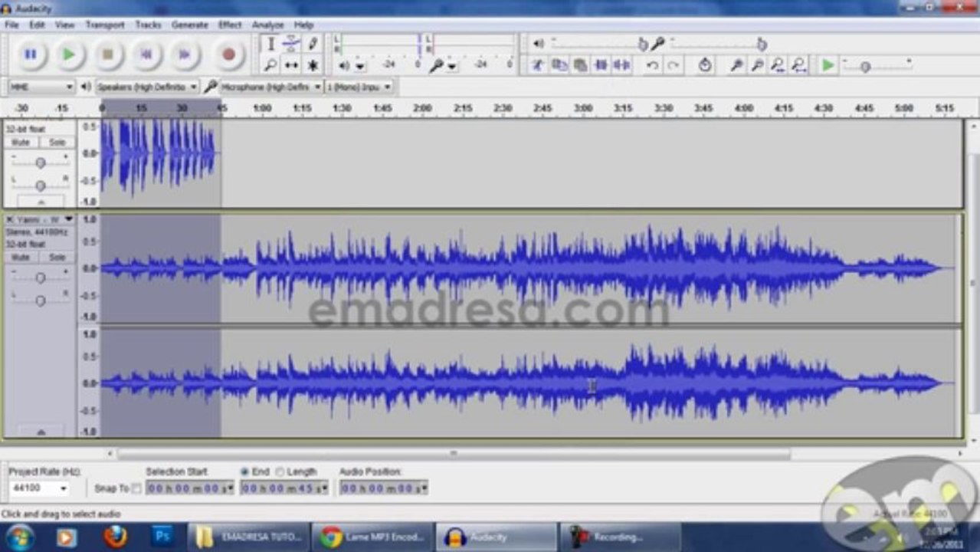Screen dimensions: 980x552
Task: Click the stereo track pan slider knob
Action: [x=40, y=301]
